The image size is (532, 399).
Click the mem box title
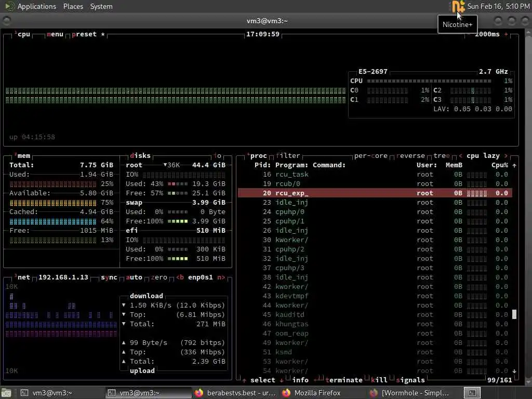coord(23,156)
